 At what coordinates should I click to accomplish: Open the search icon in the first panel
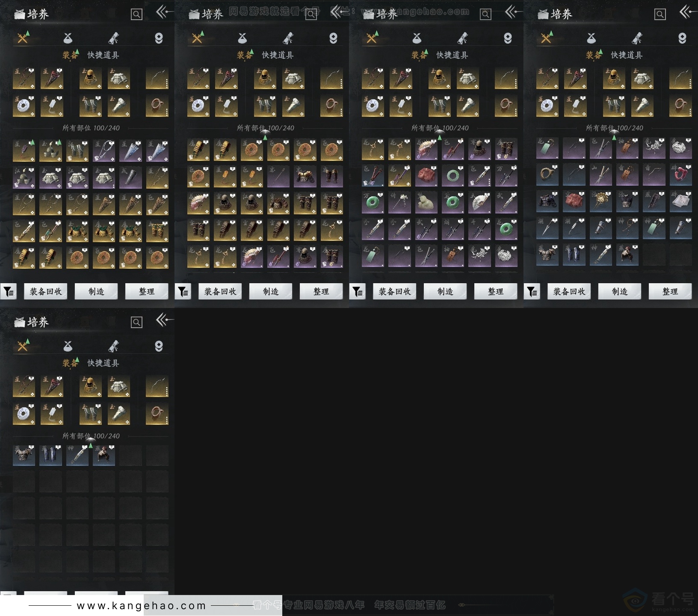pyautogui.click(x=136, y=15)
